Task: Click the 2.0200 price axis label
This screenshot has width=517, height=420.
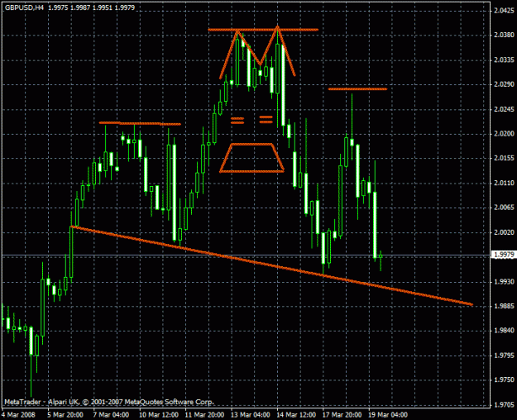Action: tap(504, 134)
